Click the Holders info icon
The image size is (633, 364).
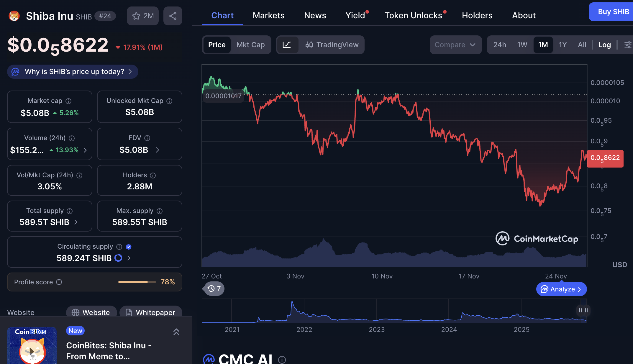(x=153, y=176)
